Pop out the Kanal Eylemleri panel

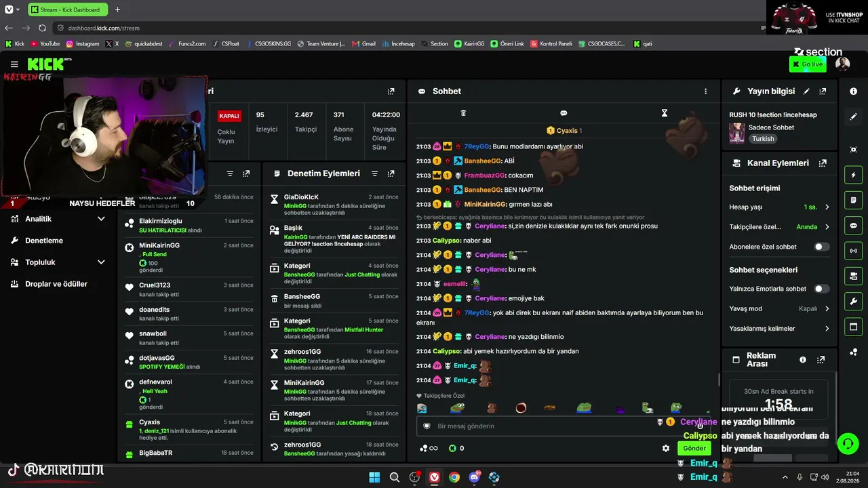[823, 163]
